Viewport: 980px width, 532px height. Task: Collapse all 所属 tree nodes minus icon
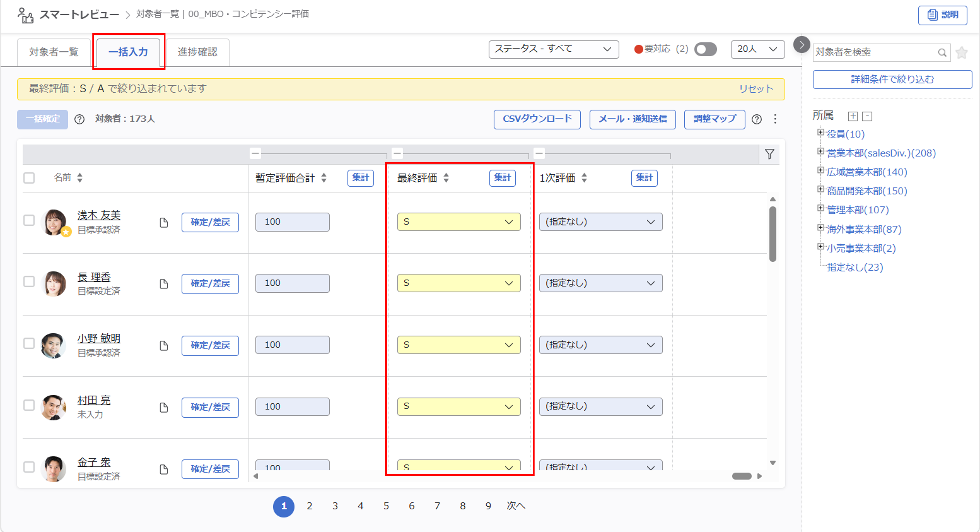[x=867, y=116]
